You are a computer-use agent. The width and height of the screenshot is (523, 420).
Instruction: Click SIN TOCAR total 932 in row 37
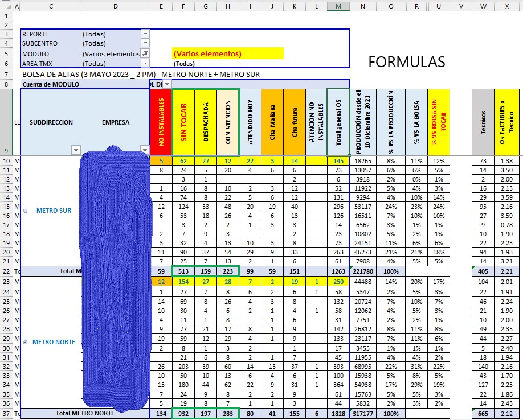tap(183, 414)
